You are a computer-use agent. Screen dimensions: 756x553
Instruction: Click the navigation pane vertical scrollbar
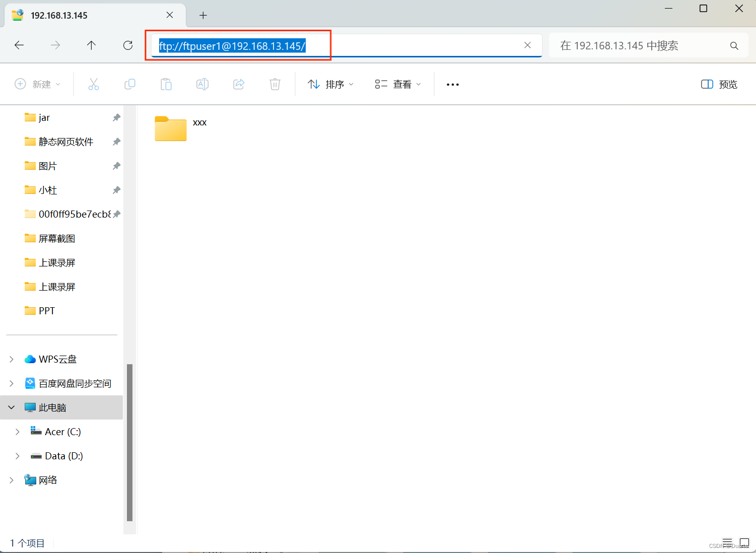point(129,442)
